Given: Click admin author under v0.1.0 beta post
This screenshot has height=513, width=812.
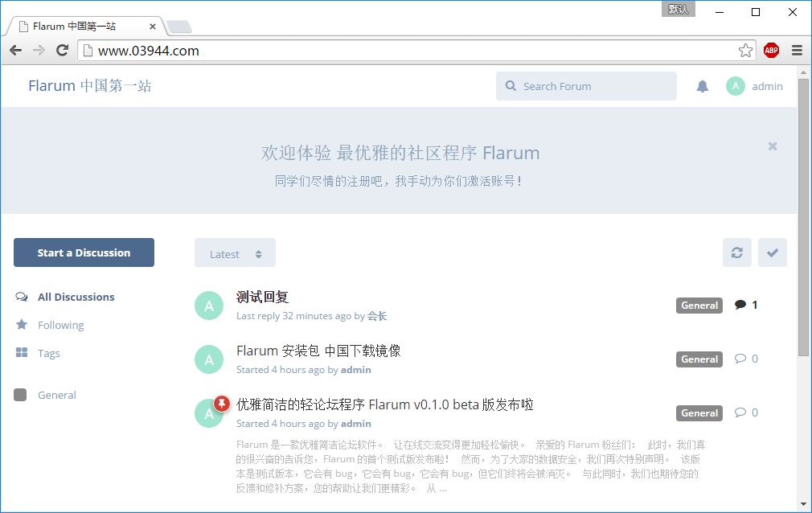Looking at the screenshot, I should click(x=356, y=424).
